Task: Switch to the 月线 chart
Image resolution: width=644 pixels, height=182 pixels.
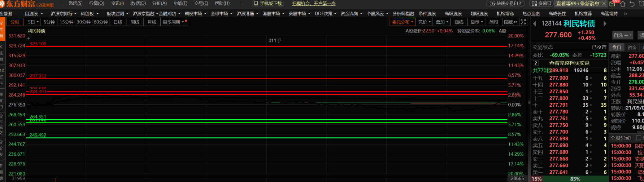Action: click(152, 22)
